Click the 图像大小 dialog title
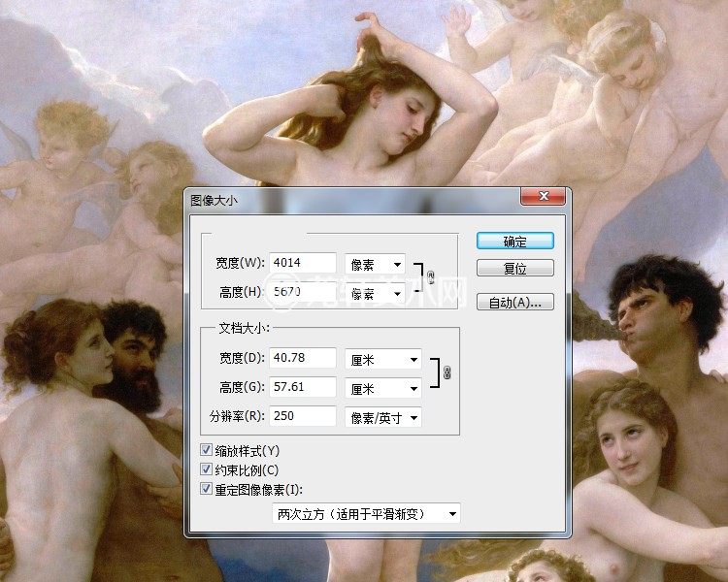 pyautogui.click(x=214, y=200)
